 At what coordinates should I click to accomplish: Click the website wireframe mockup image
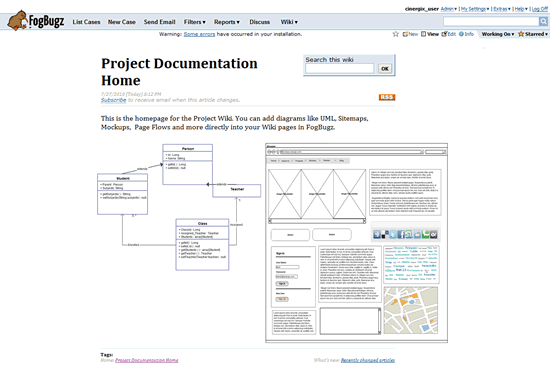pos(356,243)
